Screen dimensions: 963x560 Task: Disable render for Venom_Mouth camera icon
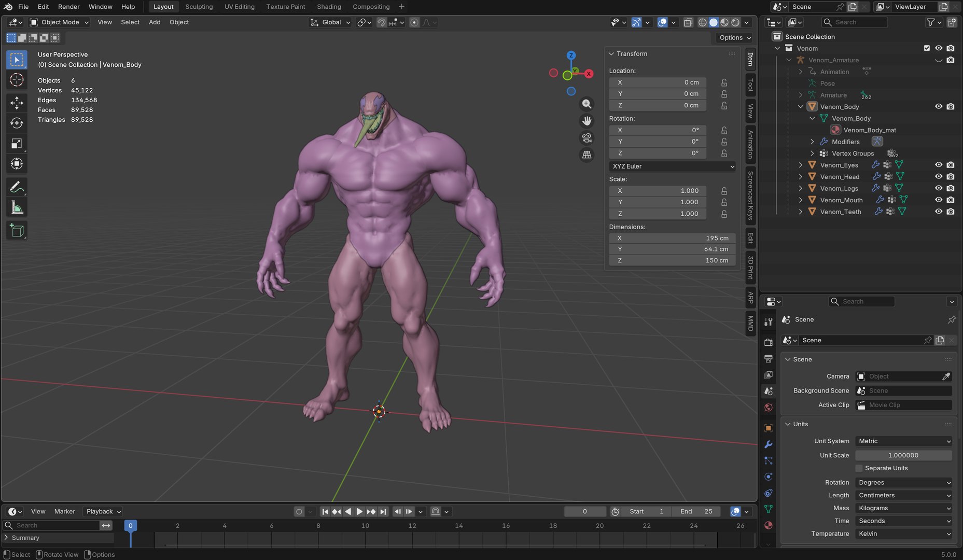point(951,200)
